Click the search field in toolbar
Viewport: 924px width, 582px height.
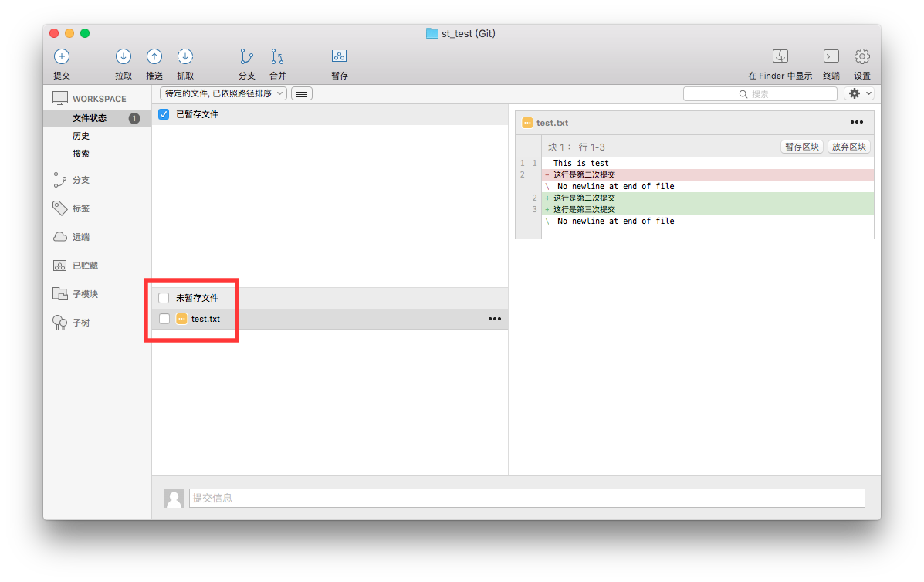coord(760,93)
